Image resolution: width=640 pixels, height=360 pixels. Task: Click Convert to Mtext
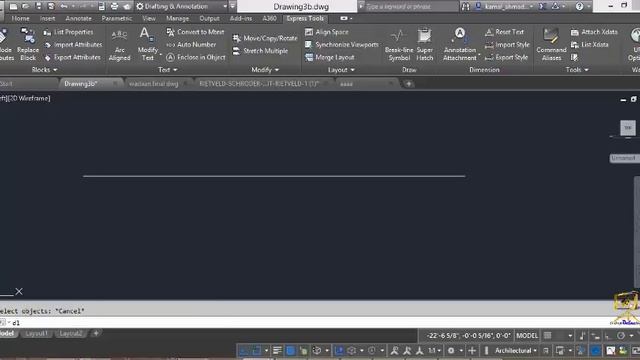coord(196,32)
